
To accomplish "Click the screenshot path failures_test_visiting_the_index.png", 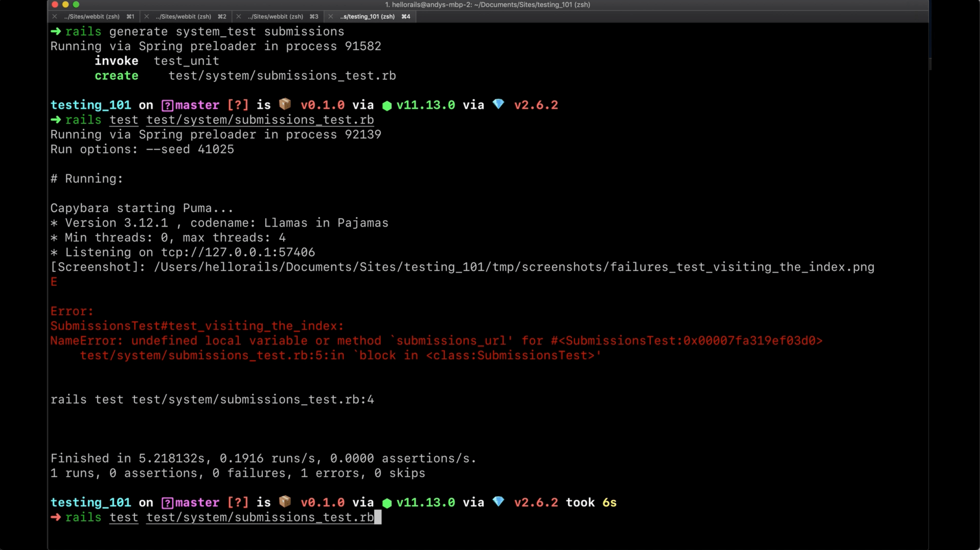I will [x=514, y=267].
